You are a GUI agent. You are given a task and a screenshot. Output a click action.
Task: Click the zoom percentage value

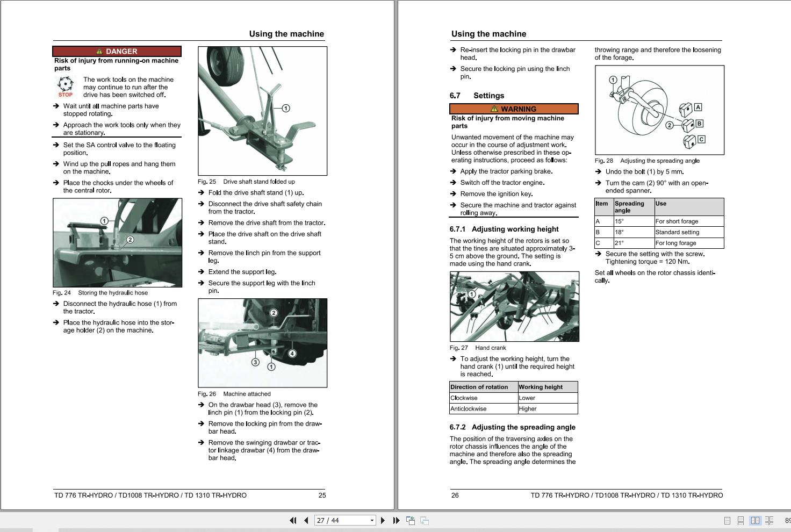tap(787, 521)
